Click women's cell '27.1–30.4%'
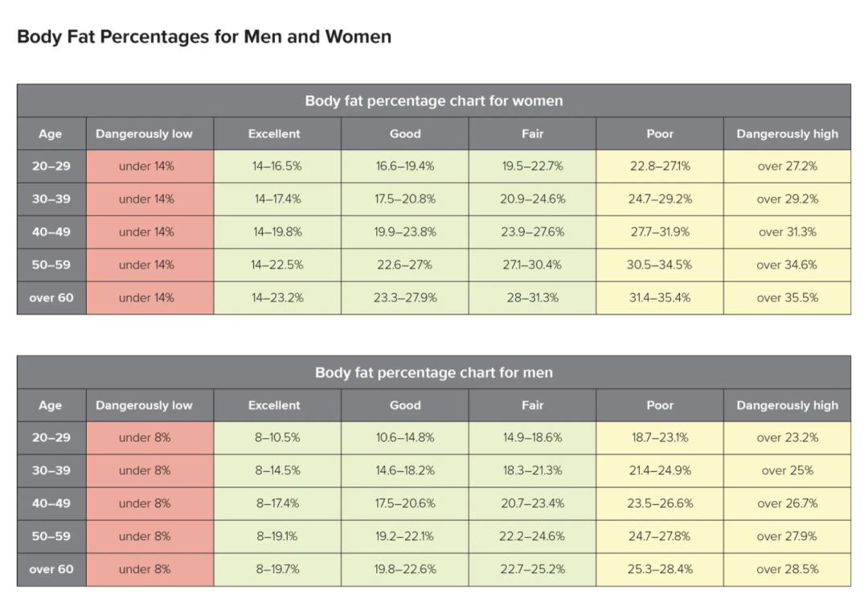This screenshot has width=868, height=602. [x=532, y=264]
